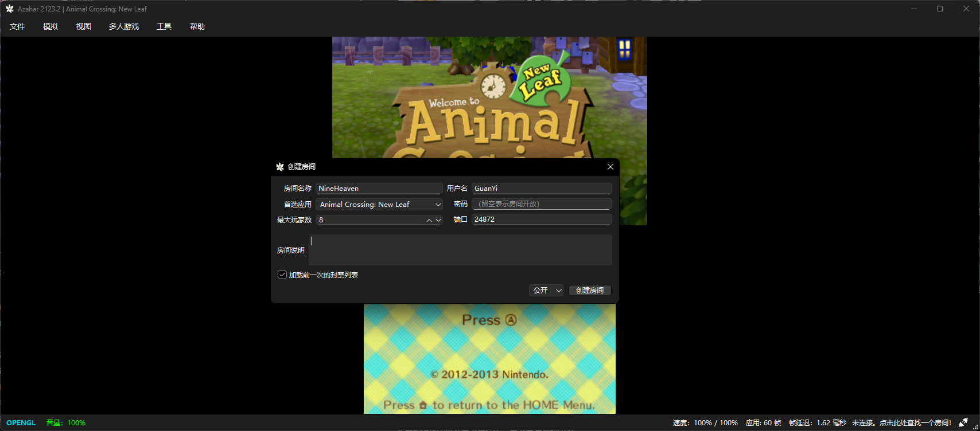This screenshot has height=431, width=980.
Task: Increase 最大玩家数 with the up arrow
Action: [x=429, y=220]
